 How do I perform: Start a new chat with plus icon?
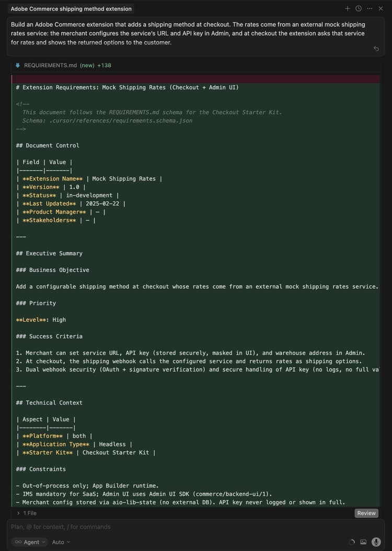pyautogui.click(x=348, y=8)
